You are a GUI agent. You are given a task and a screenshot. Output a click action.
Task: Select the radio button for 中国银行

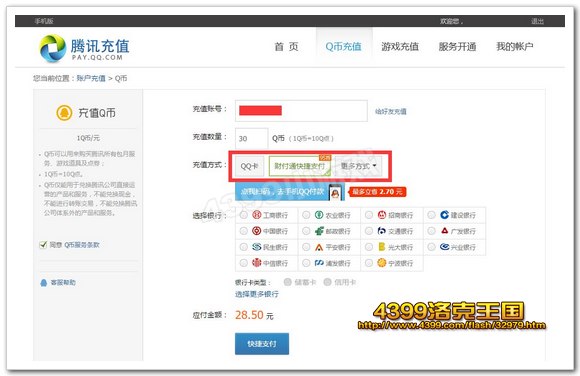pyautogui.click(x=243, y=231)
